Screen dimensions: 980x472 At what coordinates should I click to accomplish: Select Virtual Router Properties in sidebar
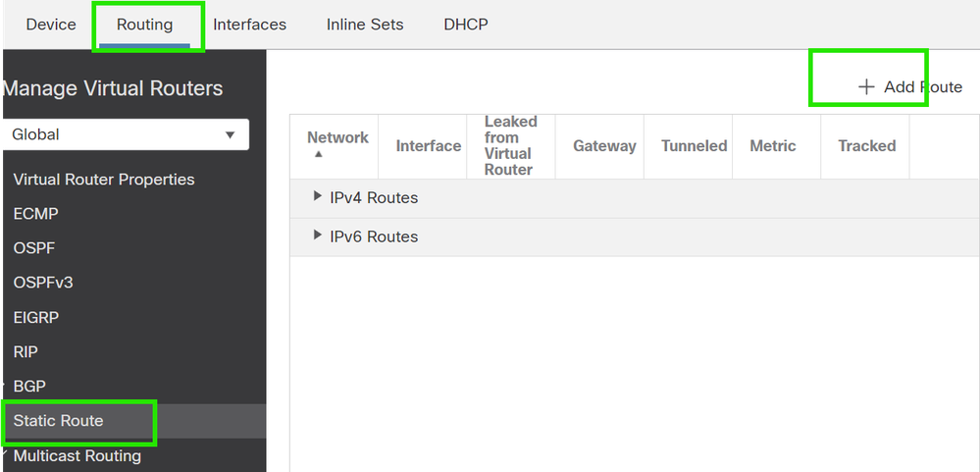coord(104,180)
